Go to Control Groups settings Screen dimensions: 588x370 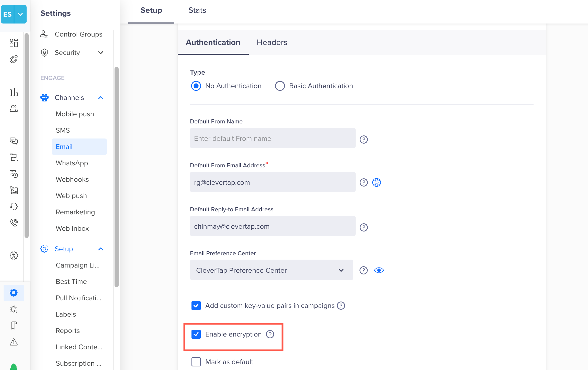[x=78, y=34]
